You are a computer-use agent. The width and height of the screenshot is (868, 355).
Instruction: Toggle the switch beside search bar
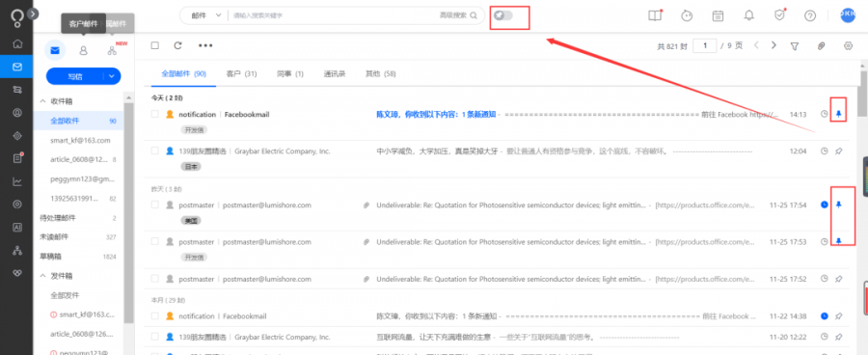(503, 15)
